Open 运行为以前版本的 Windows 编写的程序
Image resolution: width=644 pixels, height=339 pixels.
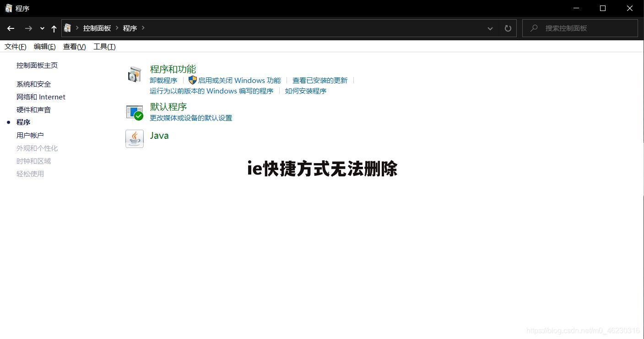[x=211, y=91]
